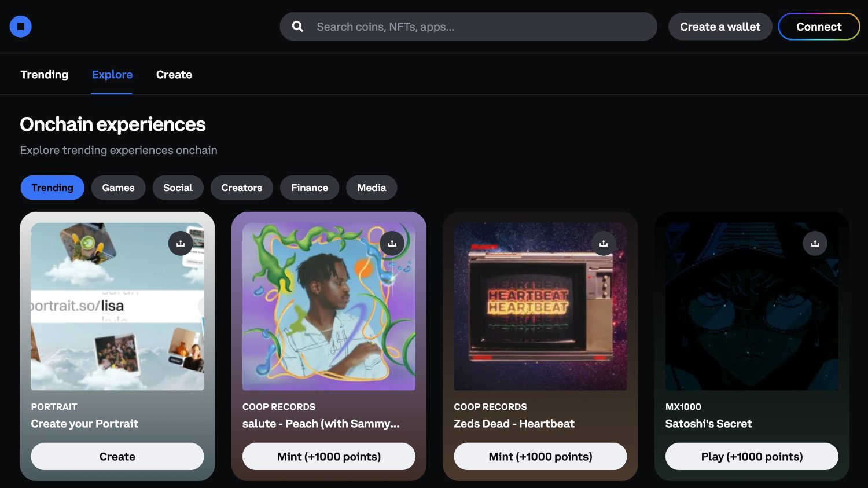Screen dimensions: 868x488
Task: Mint the salute - Peach track
Action: [x=329, y=456]
